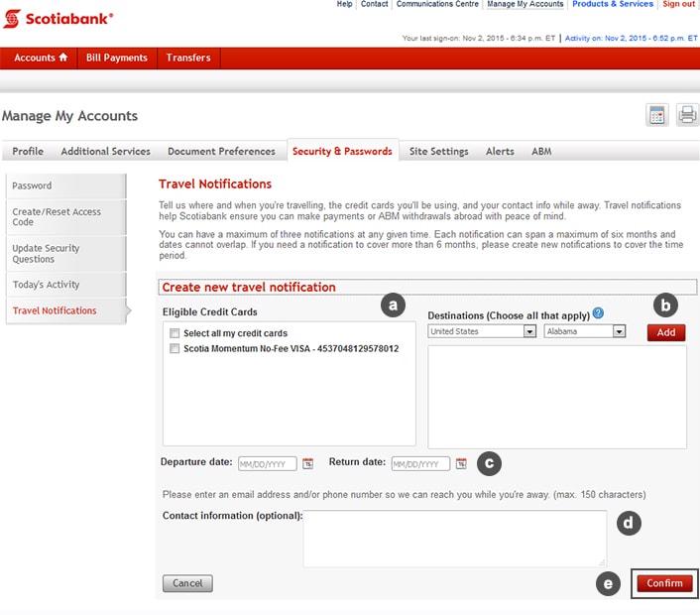Click the Return date input field
Screen dimensions: 700x615
420,464
